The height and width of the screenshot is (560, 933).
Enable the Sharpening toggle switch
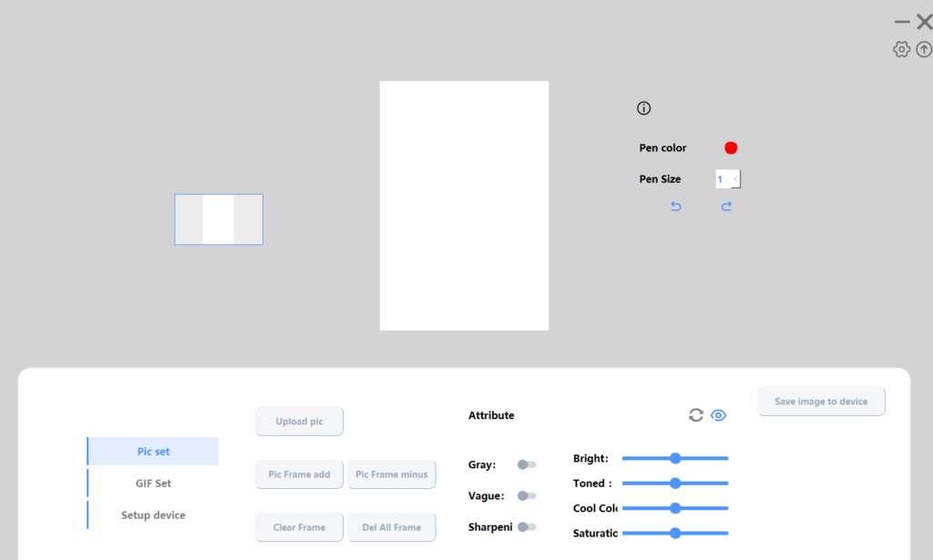(x=527, y=526)
